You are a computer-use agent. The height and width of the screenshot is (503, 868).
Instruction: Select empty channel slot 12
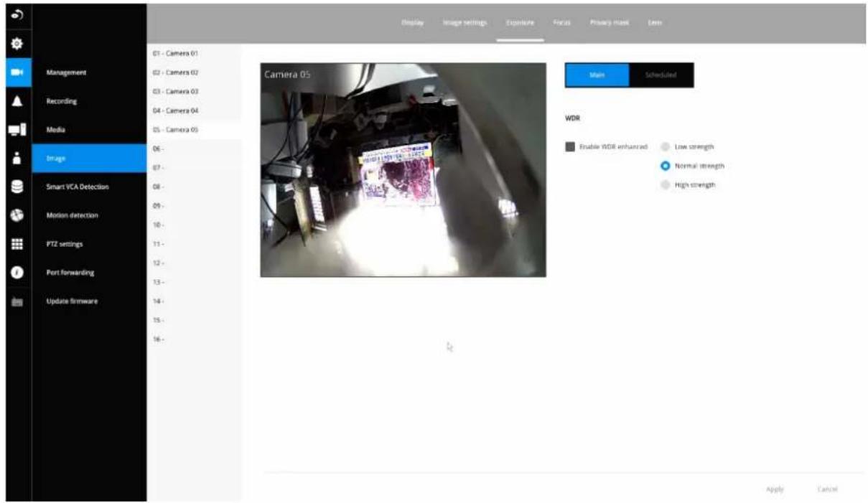195,263
